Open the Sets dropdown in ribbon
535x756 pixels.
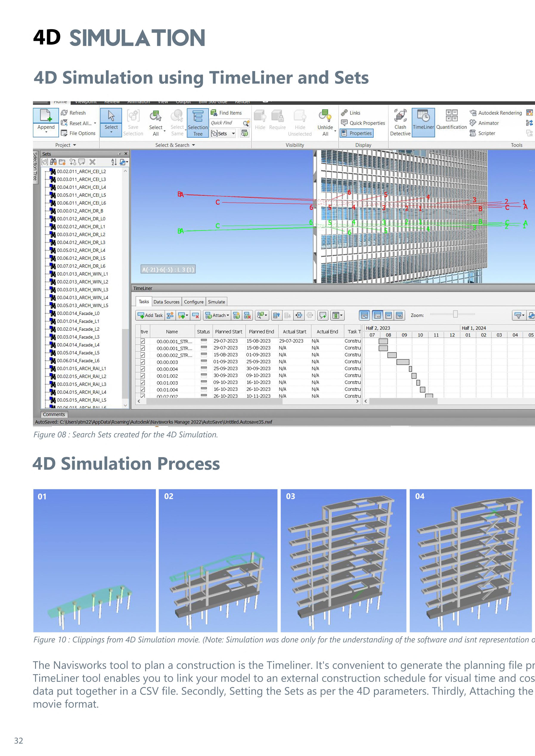tap(233, 134)
